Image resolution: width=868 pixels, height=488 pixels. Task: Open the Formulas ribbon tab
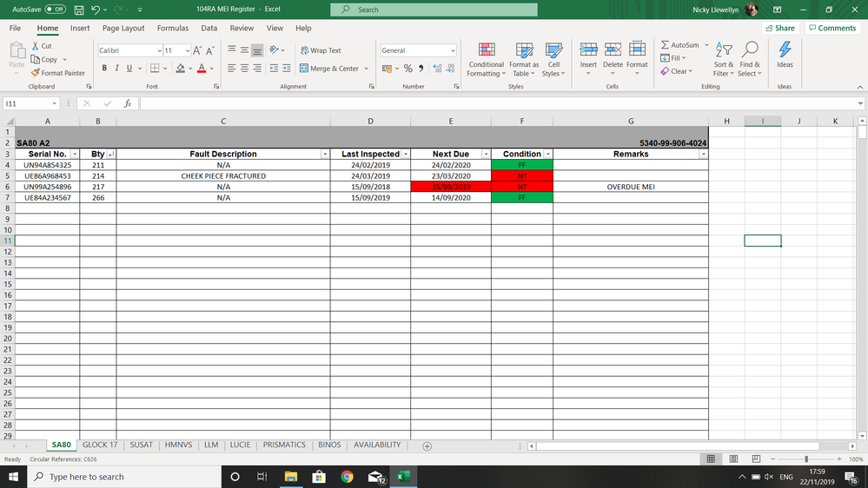[x=173, y=28]
